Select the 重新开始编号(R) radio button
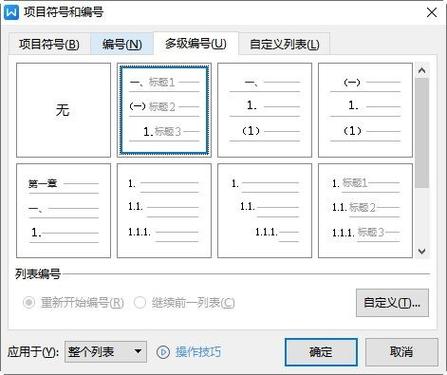Image resolution: width=447 pixels, height=375 pixels. (x=29, y=303)
